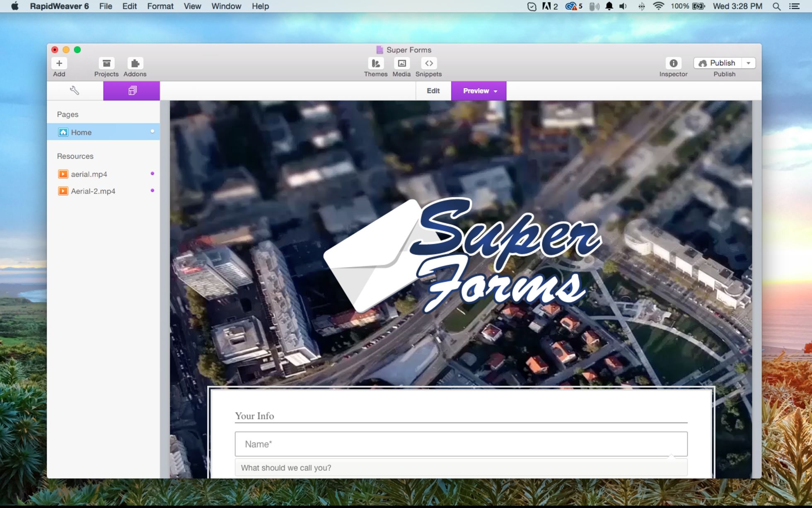Open Spotlight search icon
This screenshot has width=812, height=508.
click(777, 6)
